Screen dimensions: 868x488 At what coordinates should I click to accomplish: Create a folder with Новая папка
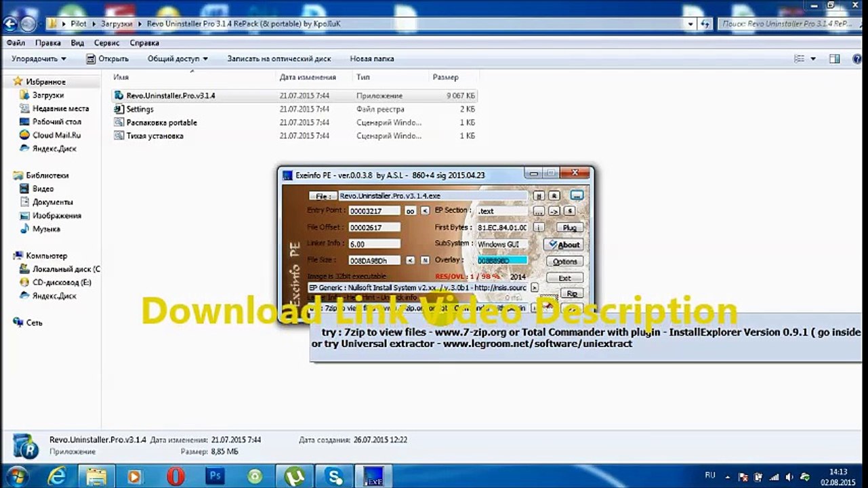click(x=372, y=59)
